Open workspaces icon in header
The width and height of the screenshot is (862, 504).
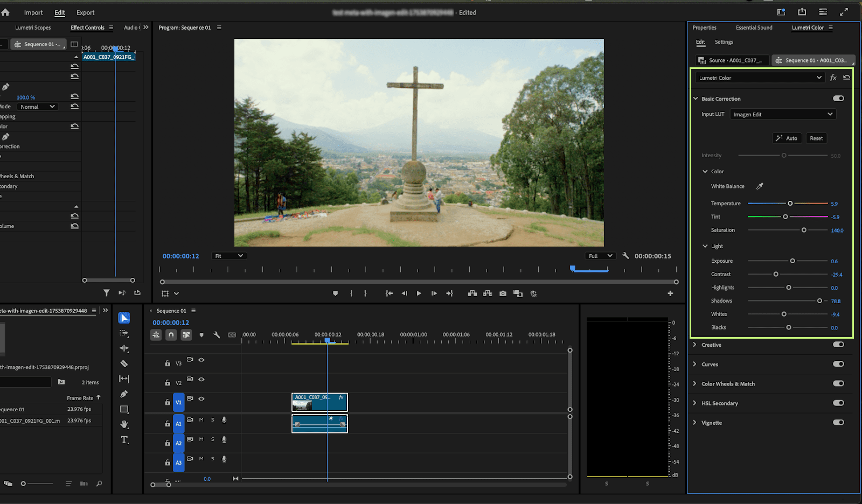point(781,12)
